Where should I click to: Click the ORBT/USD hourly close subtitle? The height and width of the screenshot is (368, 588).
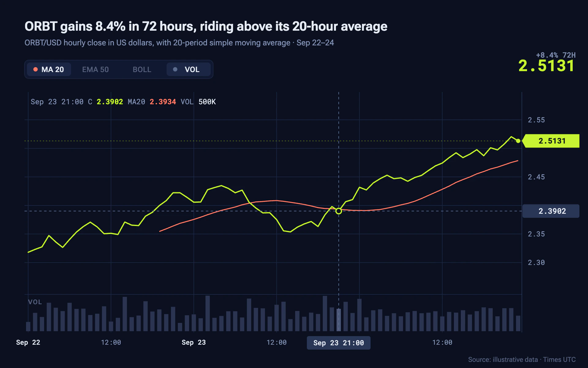click(179, 43)
